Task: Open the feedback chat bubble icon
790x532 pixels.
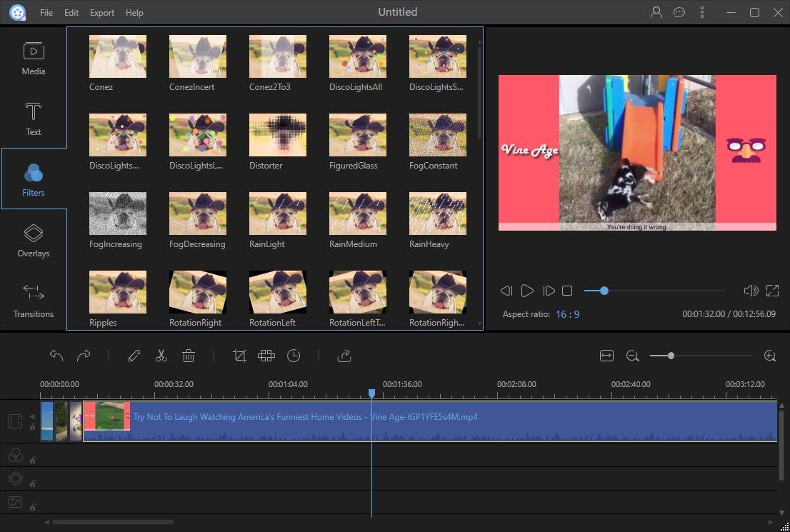Action: (x=679, y=12)
